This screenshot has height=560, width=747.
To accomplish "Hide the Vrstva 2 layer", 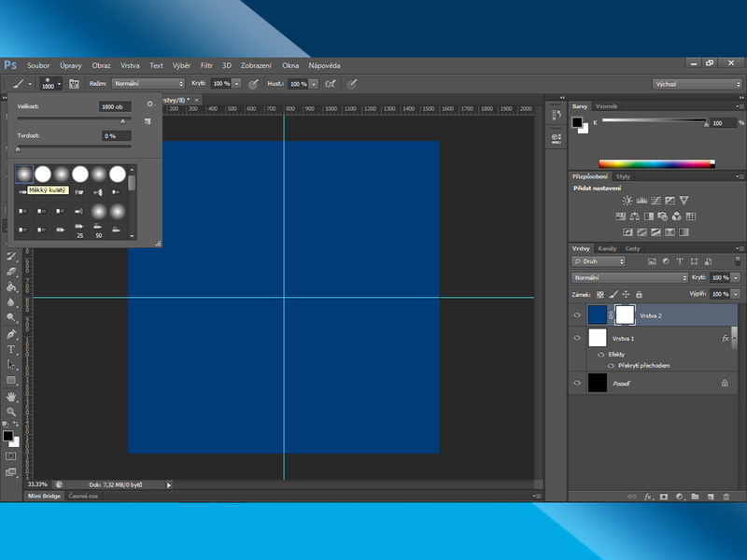I will [576, 315].
